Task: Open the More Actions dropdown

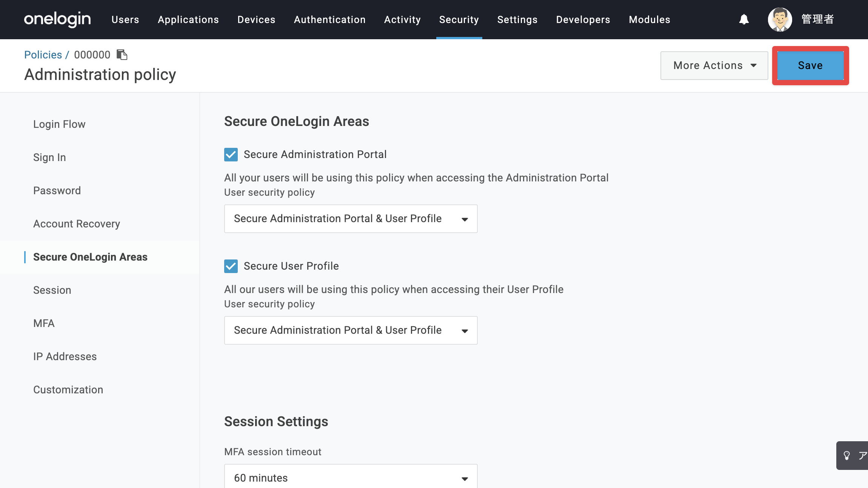Action: (714, 66)
